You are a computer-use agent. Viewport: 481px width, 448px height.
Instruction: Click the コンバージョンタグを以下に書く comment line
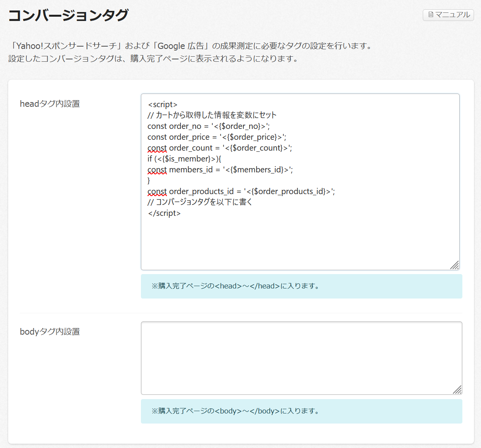pos(200,202)
